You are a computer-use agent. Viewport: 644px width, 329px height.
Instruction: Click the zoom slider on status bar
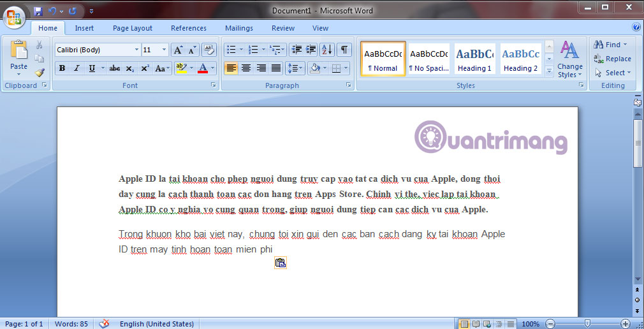(x=587, y=324)
